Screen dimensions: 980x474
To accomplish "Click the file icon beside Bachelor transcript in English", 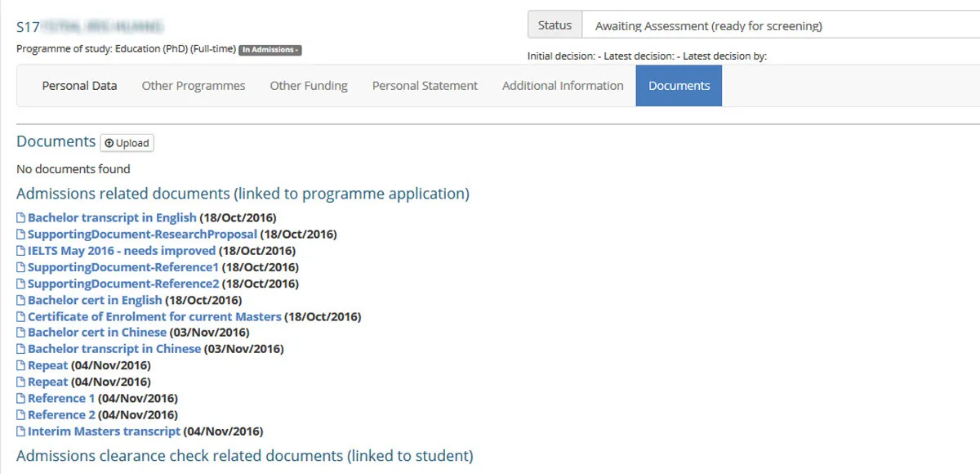I will coord(20,217).
